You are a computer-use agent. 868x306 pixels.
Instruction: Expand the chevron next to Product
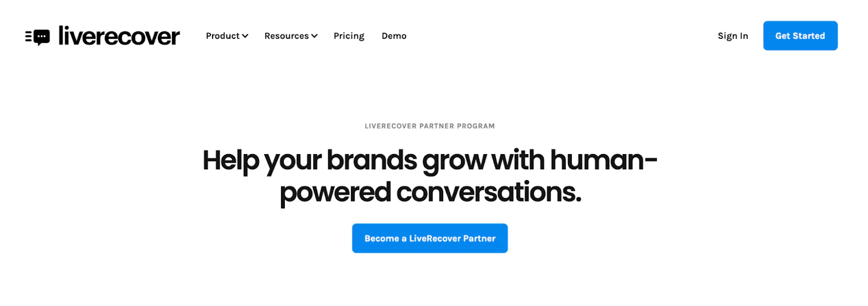point(245,36)
